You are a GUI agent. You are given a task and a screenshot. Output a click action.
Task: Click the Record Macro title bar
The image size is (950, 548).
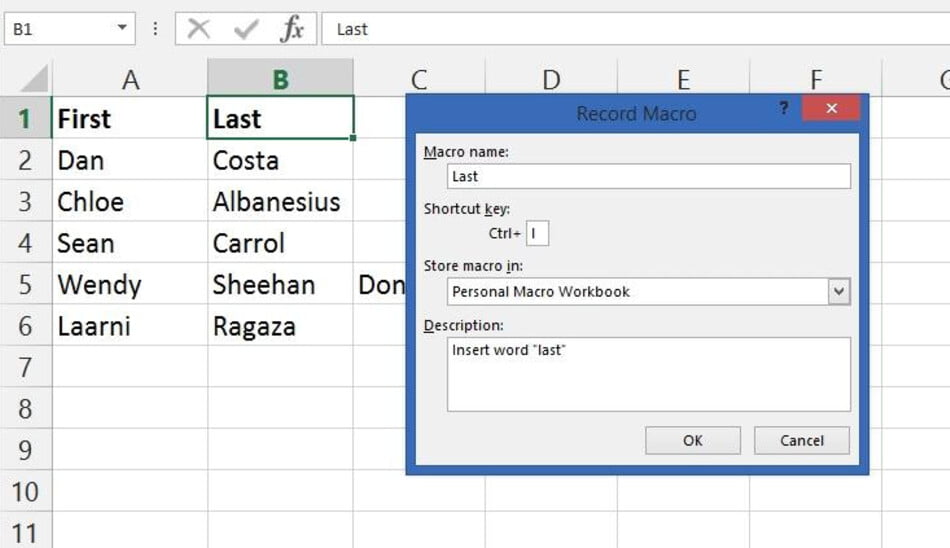(x=636, y=113)
